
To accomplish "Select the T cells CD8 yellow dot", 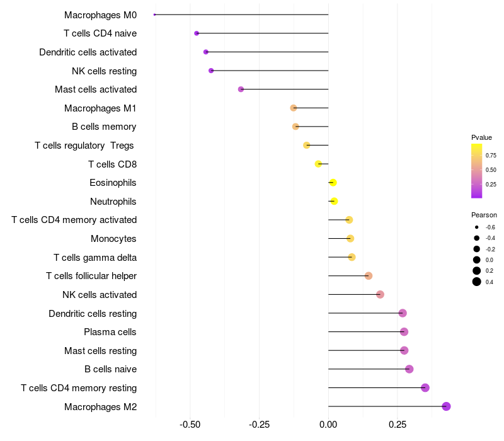I will click(318, 164).
